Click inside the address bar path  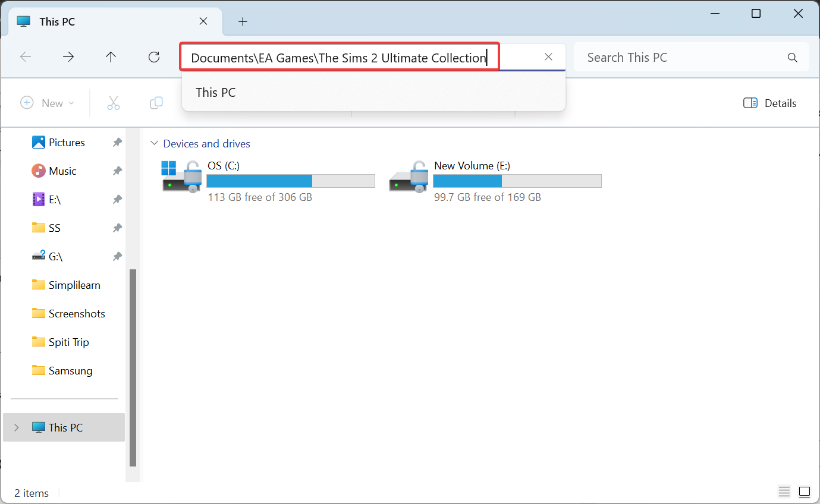pyautogui.click(x=340, y=58)
